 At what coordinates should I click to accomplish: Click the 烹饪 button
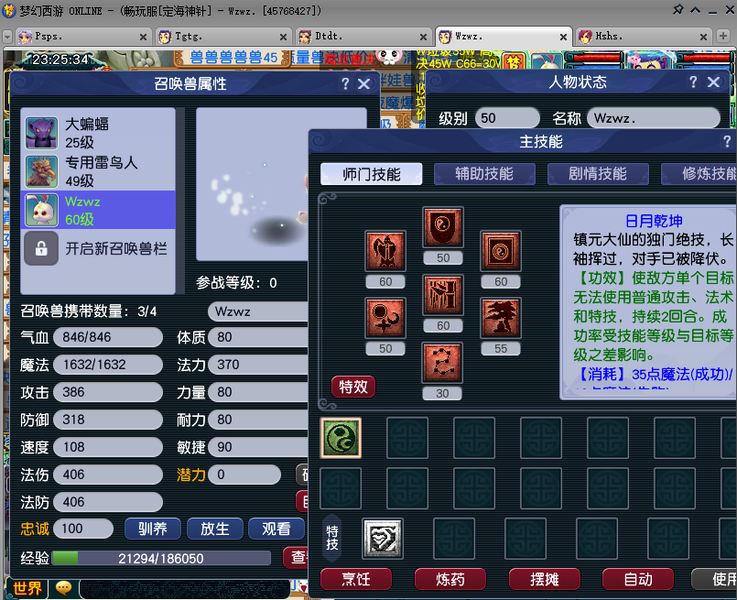point(356,579)
